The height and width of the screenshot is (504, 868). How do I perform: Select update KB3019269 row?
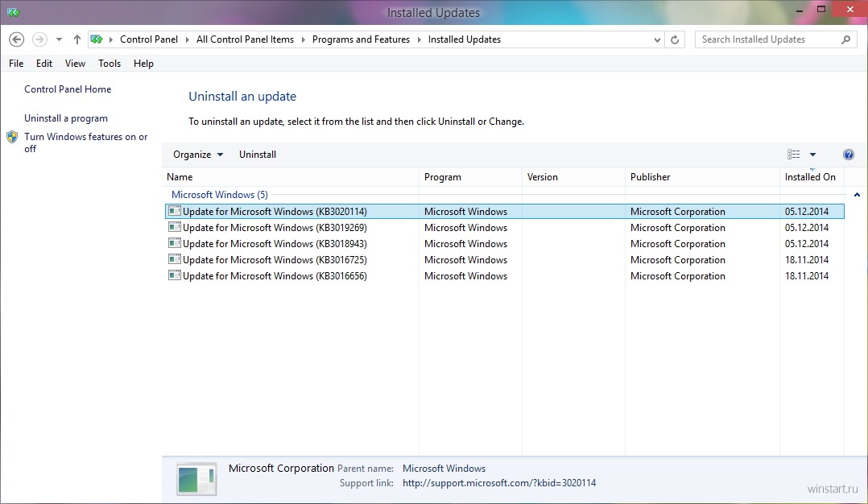tap(505, 227)
